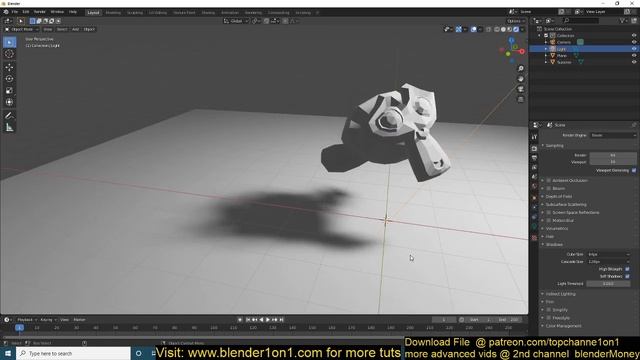Hide the Light with its eye icon
640x360 pixels.
point(634,49)
